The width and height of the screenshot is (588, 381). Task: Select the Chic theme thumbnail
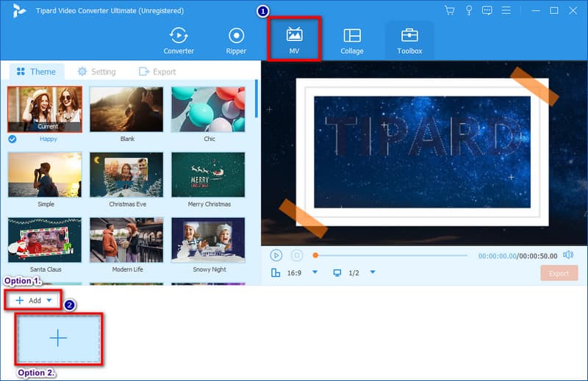(x=208, y=109)
